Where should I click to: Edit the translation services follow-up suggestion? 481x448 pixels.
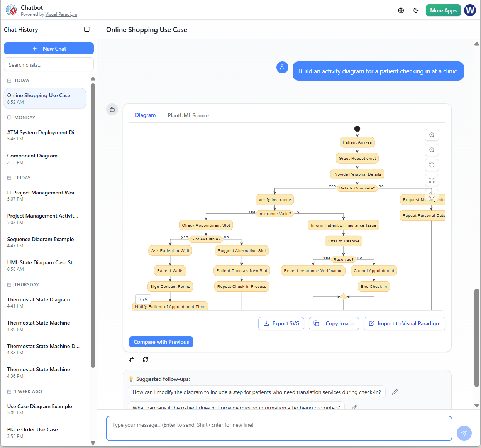pos(395,392)
